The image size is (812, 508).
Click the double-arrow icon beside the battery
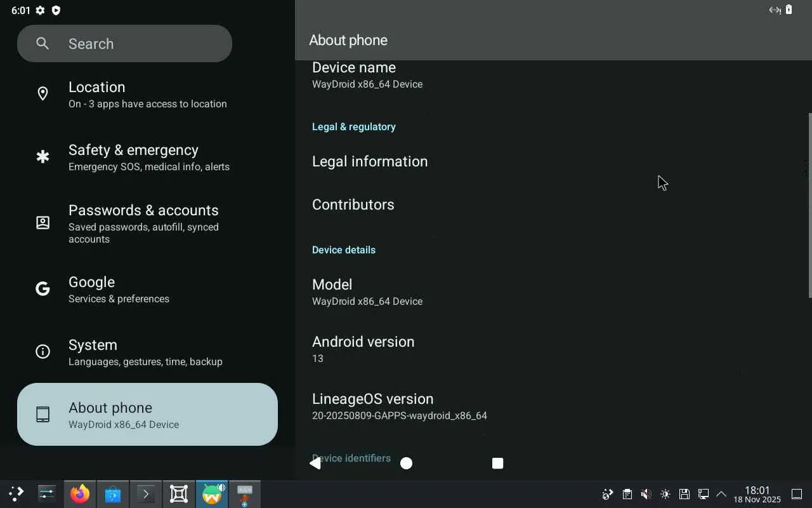775,10
